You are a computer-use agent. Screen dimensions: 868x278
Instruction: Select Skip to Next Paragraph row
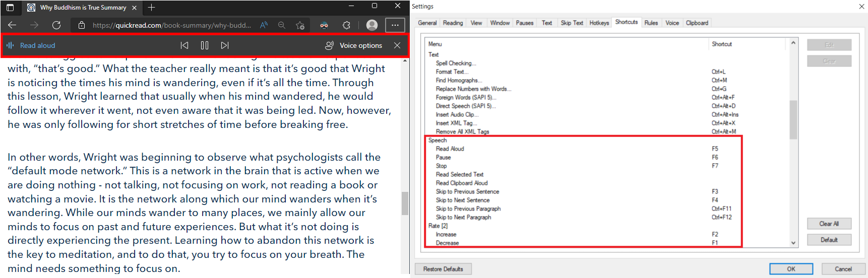607,218
